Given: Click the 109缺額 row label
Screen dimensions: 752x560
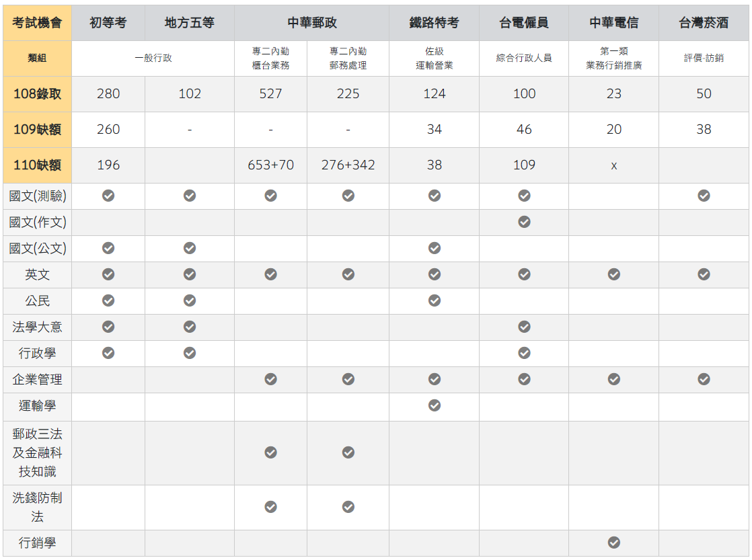Looking at the screenshot, I should pyautogui.click(x=38, y=130).
